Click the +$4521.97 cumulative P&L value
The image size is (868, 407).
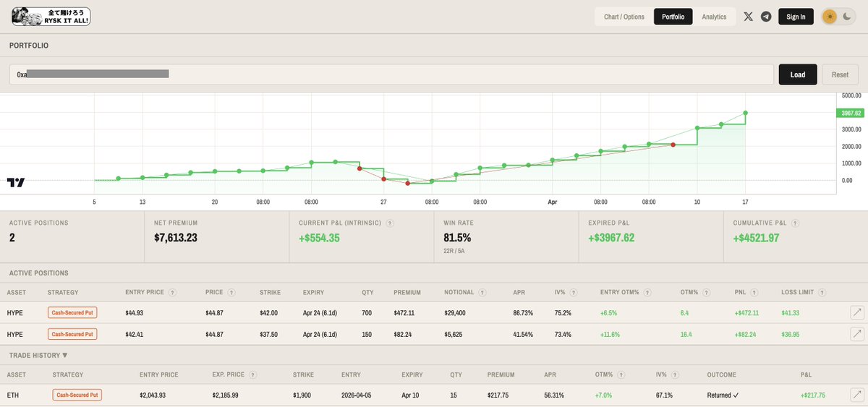tap(756, 237)
